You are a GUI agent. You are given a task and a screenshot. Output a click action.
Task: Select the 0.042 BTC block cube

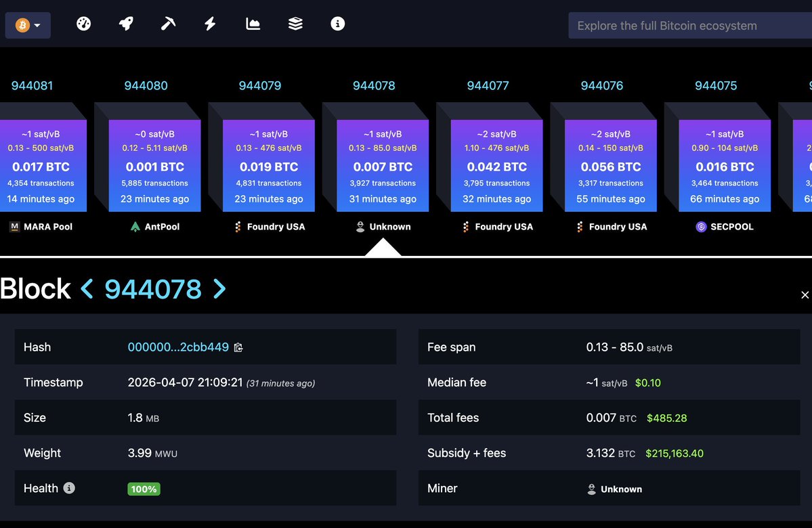496,166
